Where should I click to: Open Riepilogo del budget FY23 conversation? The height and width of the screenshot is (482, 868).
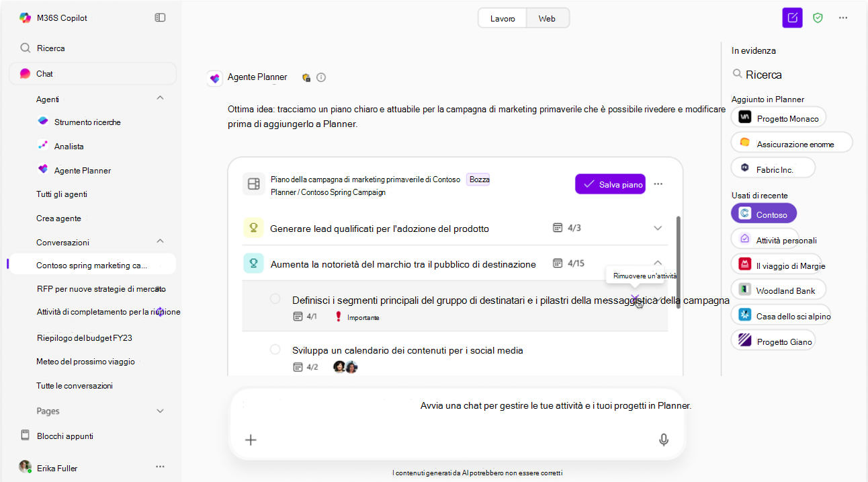pos(85,337)
